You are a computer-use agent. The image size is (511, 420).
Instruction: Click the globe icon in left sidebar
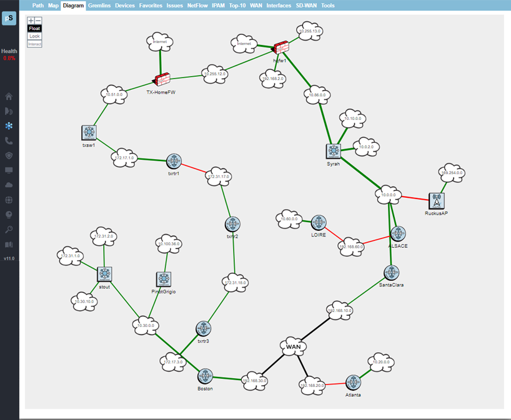pyautogui.click(x=9, y=200)
